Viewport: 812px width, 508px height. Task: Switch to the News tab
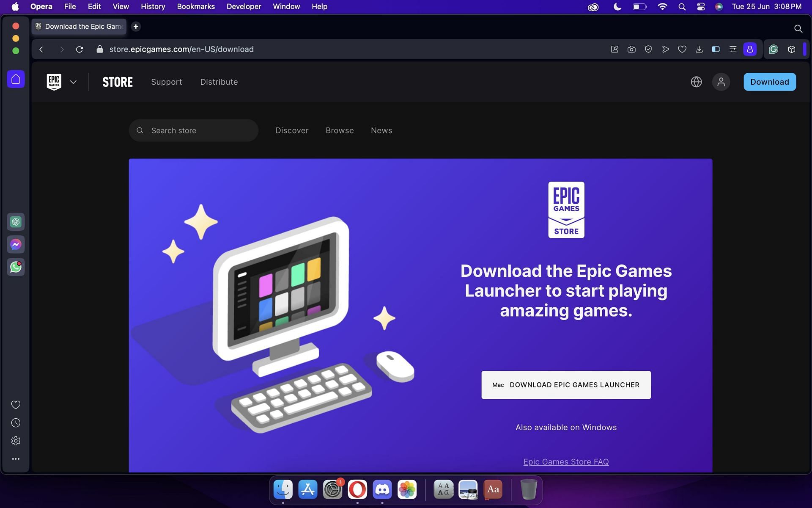tap(381, 130)
